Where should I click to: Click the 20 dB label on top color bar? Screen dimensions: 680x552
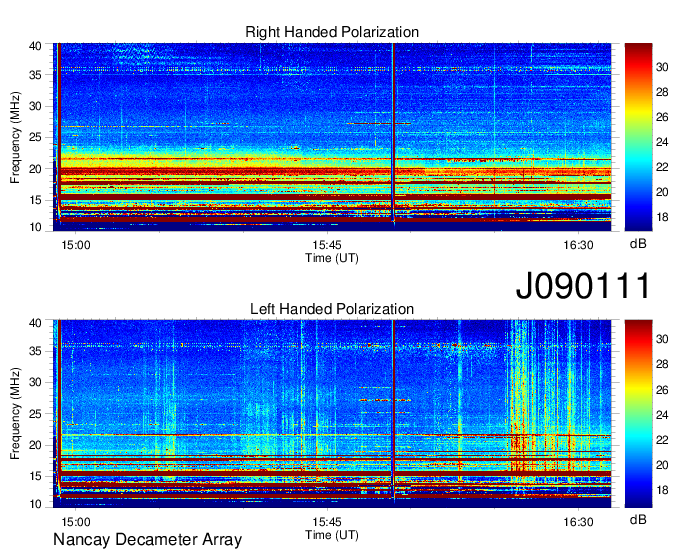point(662,192)
